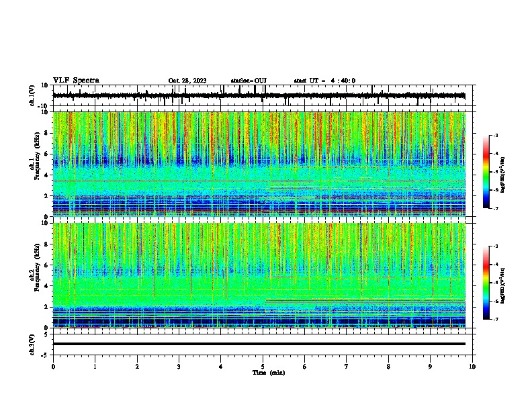Click time axis tick label "8"
Screen dimensions: 532x411
(x=388, y=367)
